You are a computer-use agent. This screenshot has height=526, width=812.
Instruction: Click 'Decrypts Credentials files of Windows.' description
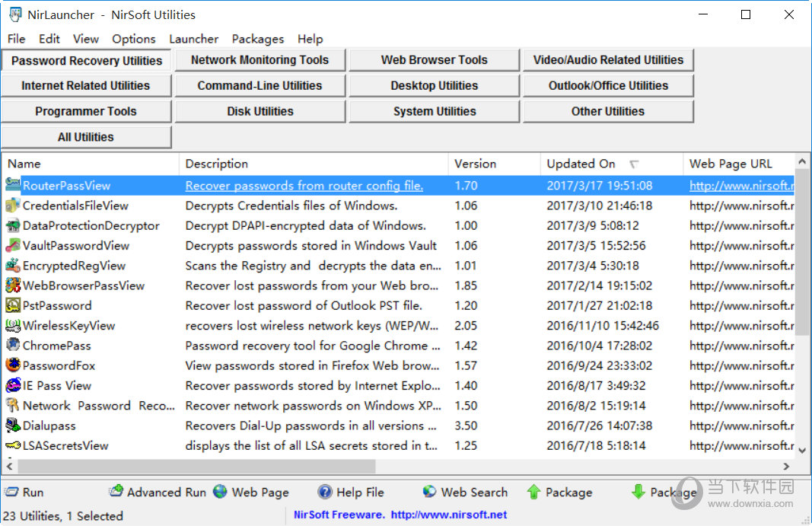point(291,206)
